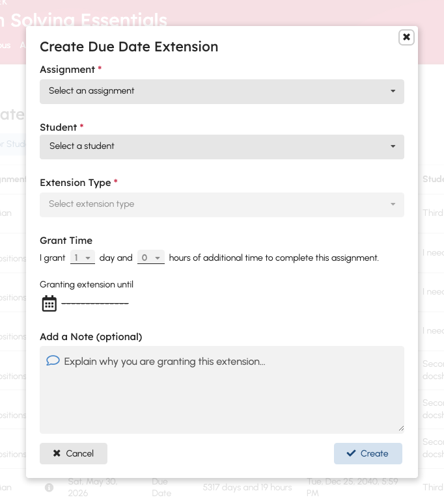Click the Sat, May 30, 2026 cell
This screenshot has height=504, width=444.
[92, 487]
